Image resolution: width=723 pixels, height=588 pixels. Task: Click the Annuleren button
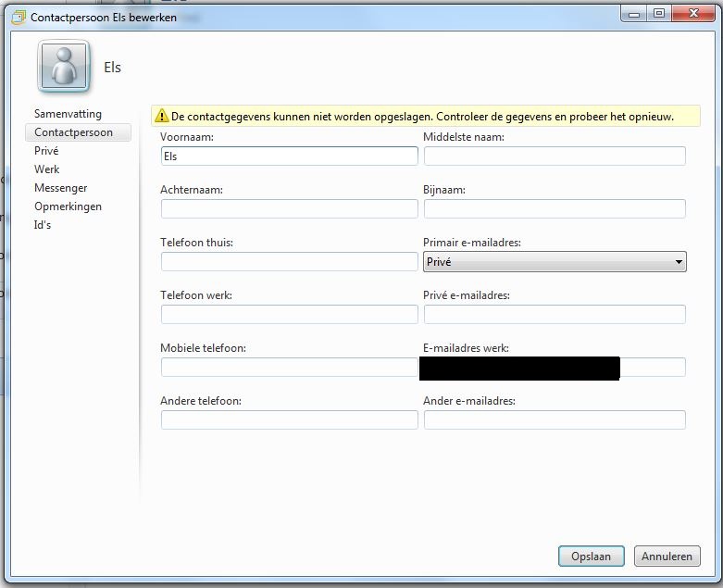coord(667,557)
